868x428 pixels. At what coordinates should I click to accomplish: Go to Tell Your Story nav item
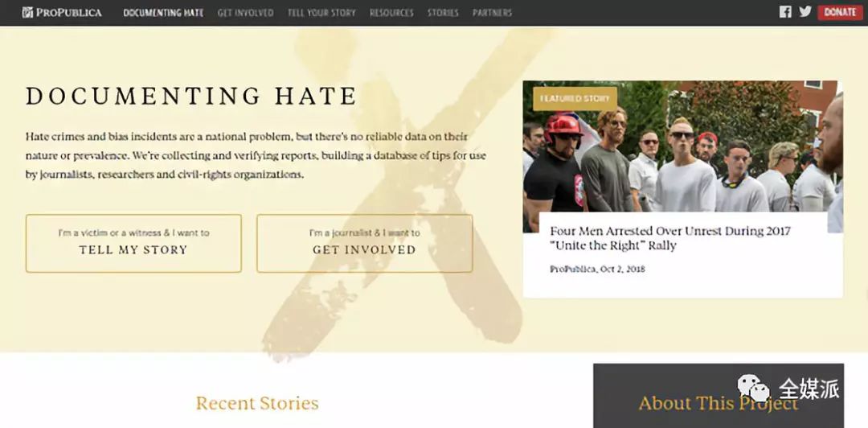coord(321,13)
